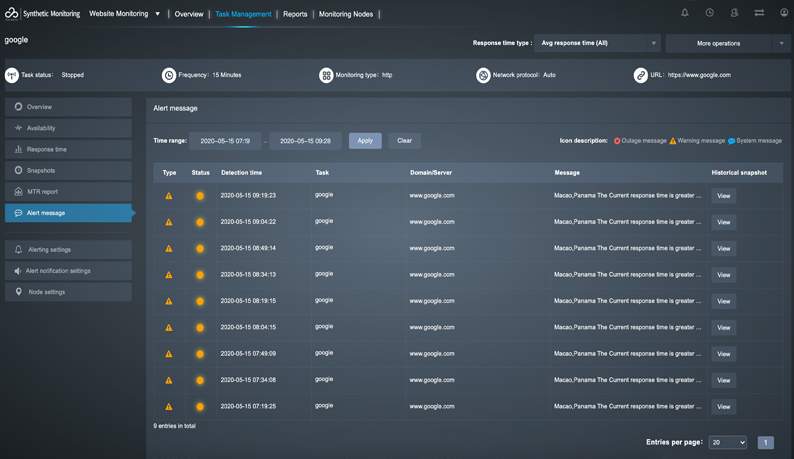Screen dimensions: 794x459
Task: View snapshot for 07:19:25 alert
Action: pos(723,407)
